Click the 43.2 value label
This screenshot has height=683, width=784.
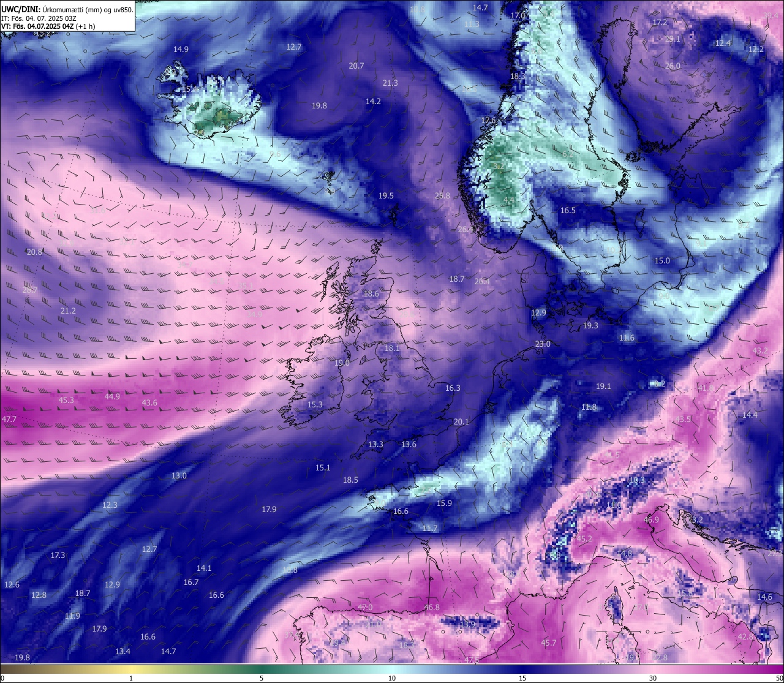pyautogui.click(x=760, y=350)
